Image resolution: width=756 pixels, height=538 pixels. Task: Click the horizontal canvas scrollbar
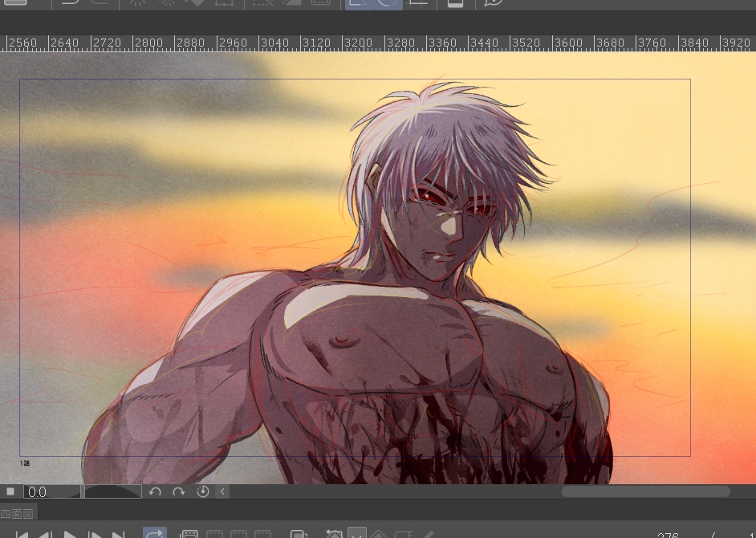point(645,491)
